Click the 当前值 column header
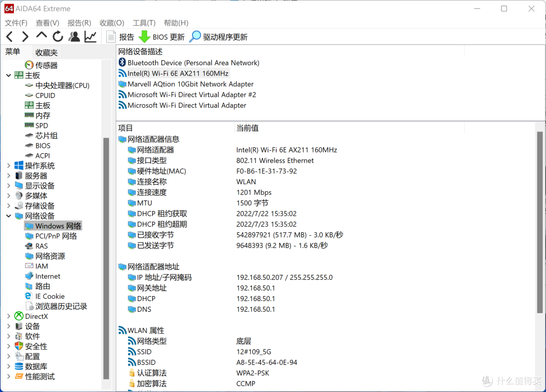The height and width of the screenshot is (392, 546). point(349,128)
